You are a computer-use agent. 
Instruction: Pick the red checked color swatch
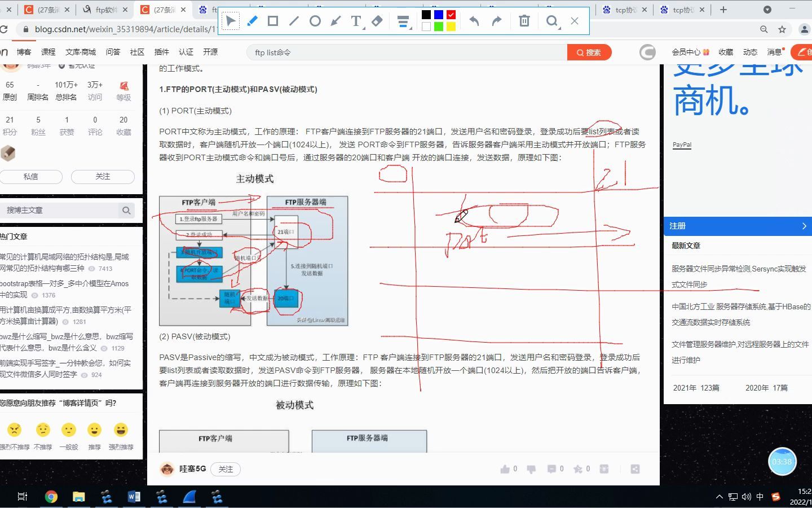point(451,15)
